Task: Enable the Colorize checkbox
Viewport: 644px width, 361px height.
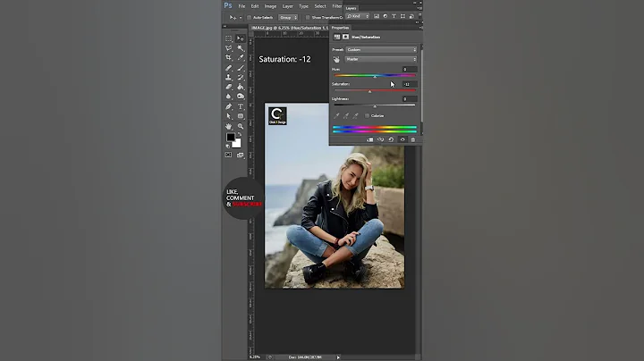Action: click(368, 116)
